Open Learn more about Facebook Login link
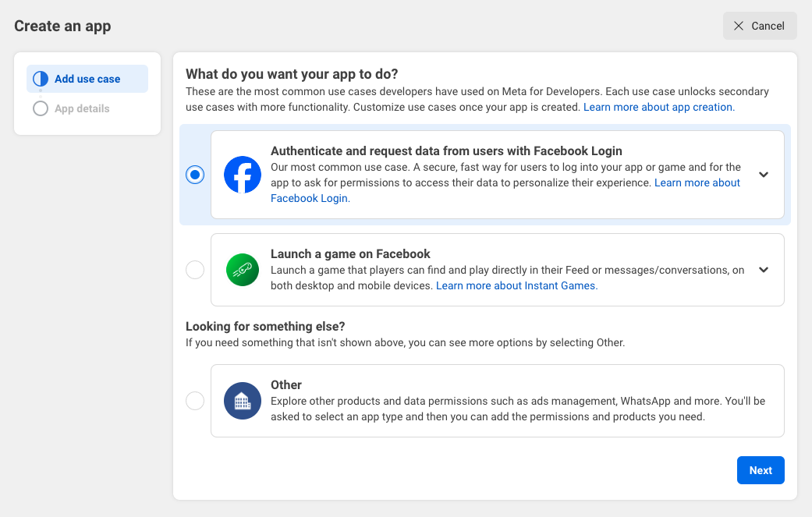The width and height of the screenshot is (812, 517). (x=310, y=198)
